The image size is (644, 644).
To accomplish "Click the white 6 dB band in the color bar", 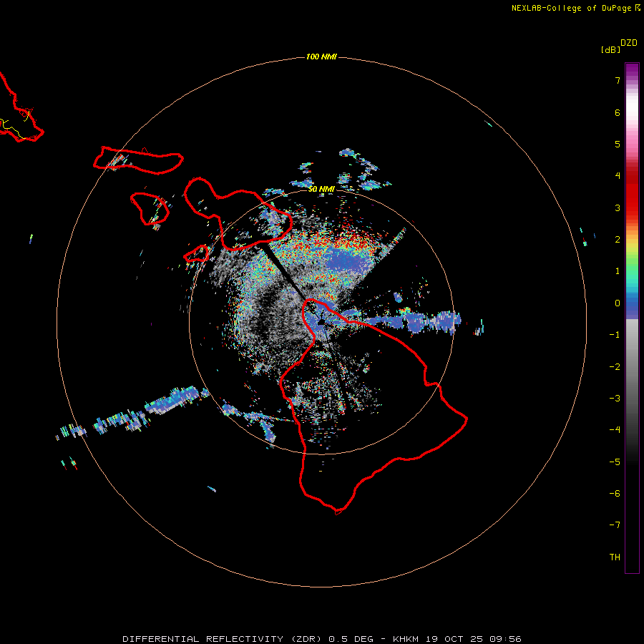I will coord(632,107).
